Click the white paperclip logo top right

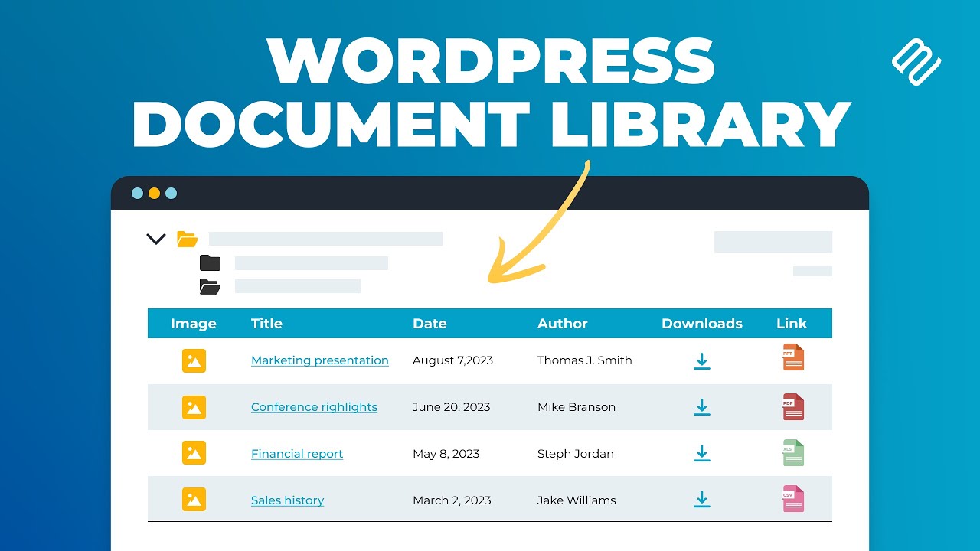(916, 62)
